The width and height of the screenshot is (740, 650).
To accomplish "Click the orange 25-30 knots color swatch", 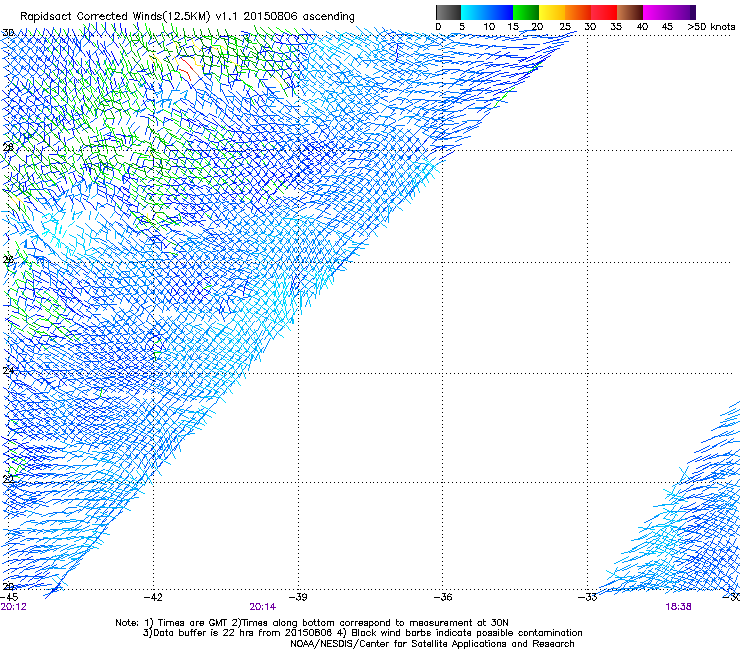I will point(578,12).
